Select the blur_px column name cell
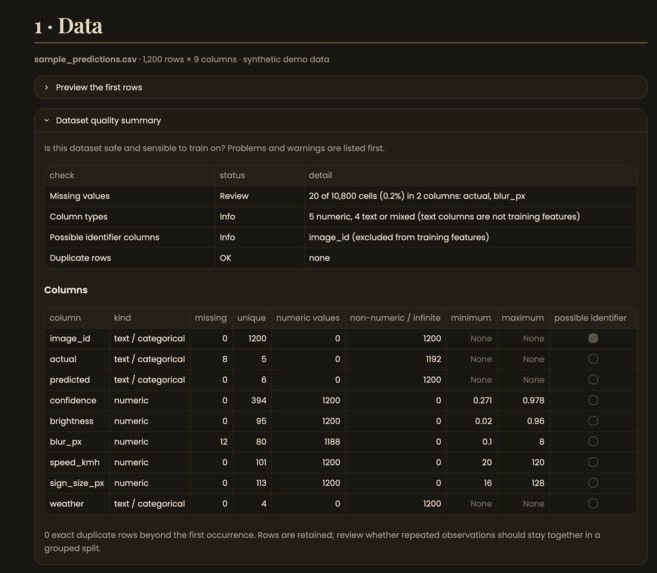The width and height of the screenshot is (657, 573). (77, 441)
